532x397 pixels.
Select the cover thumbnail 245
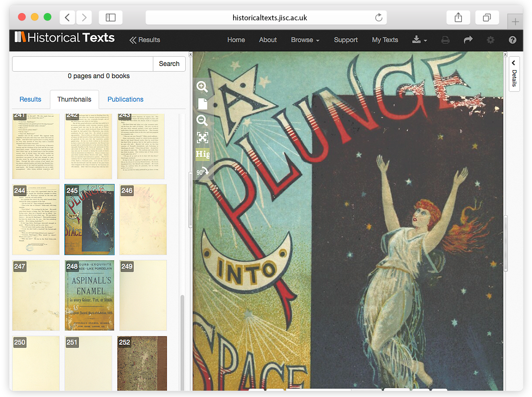pyautogui.click(x=89, y=220)
